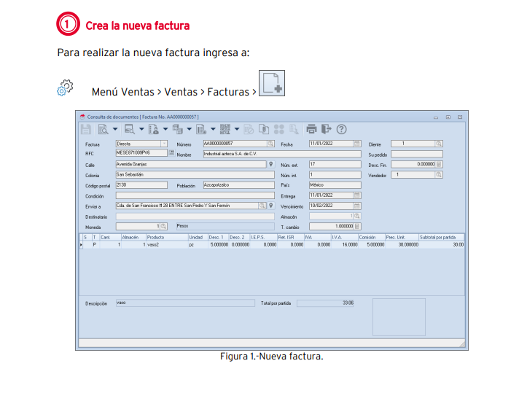The width and height of the screenshot is (519, 420).
Task: Expand the Factura type dropdown showing Directa
Action: 163,144
